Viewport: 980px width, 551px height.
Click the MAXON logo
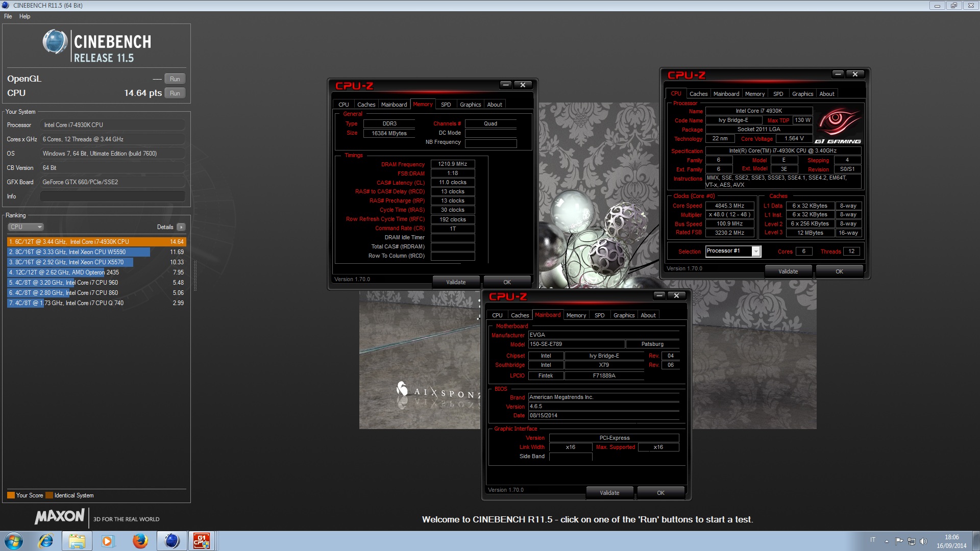60,516
